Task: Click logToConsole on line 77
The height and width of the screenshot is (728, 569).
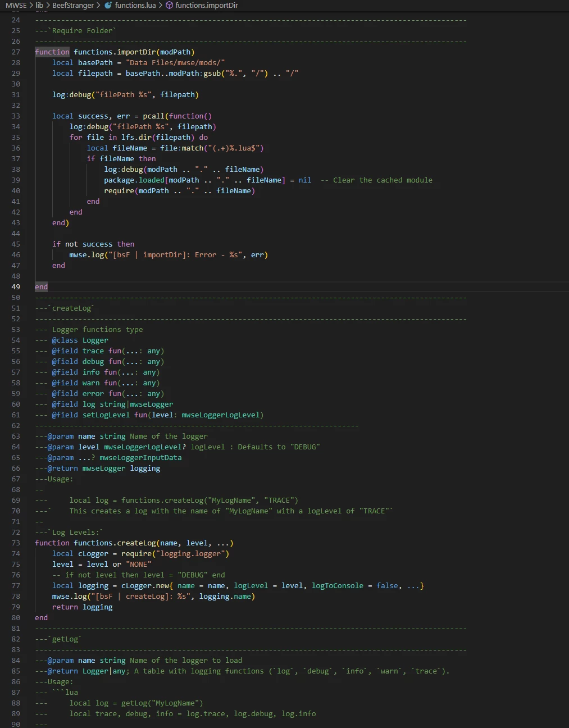Action: (x=338, y=586)
